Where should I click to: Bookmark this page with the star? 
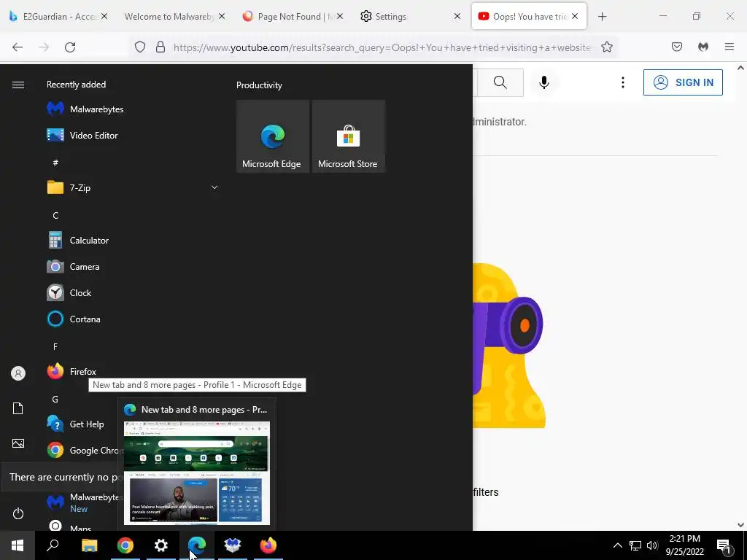[606, 47]
